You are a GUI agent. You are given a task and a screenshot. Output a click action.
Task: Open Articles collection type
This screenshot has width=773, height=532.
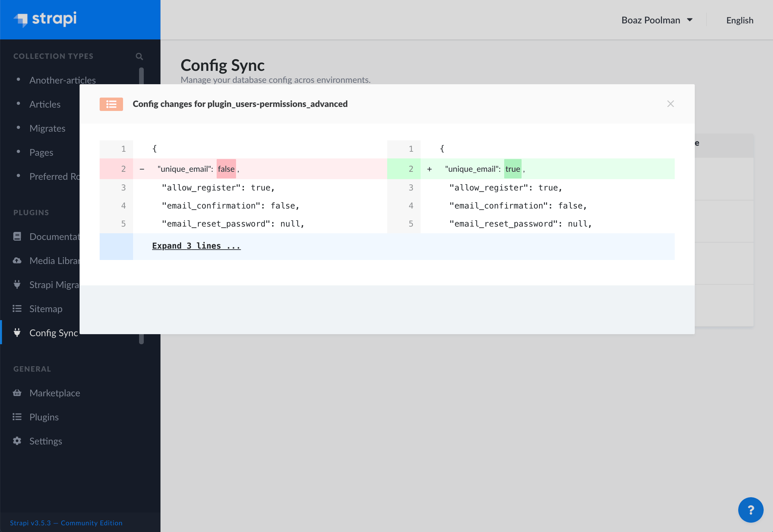click(x=45, y=104)
